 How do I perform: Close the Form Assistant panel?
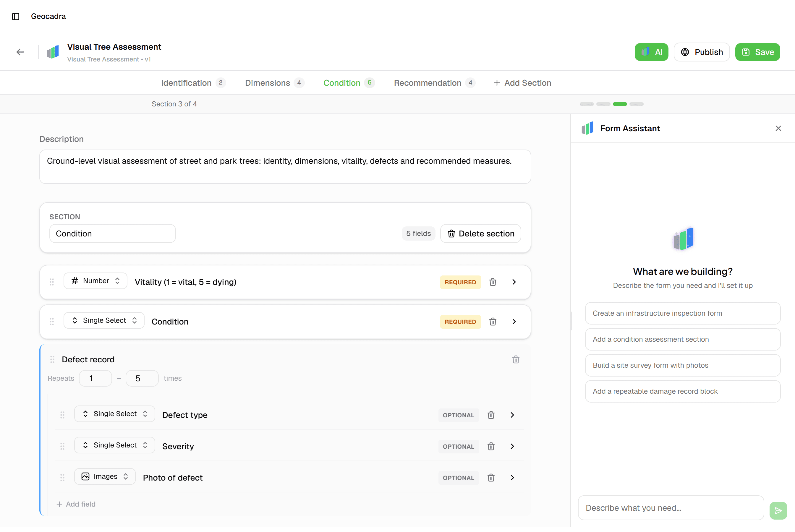(778, 128)
